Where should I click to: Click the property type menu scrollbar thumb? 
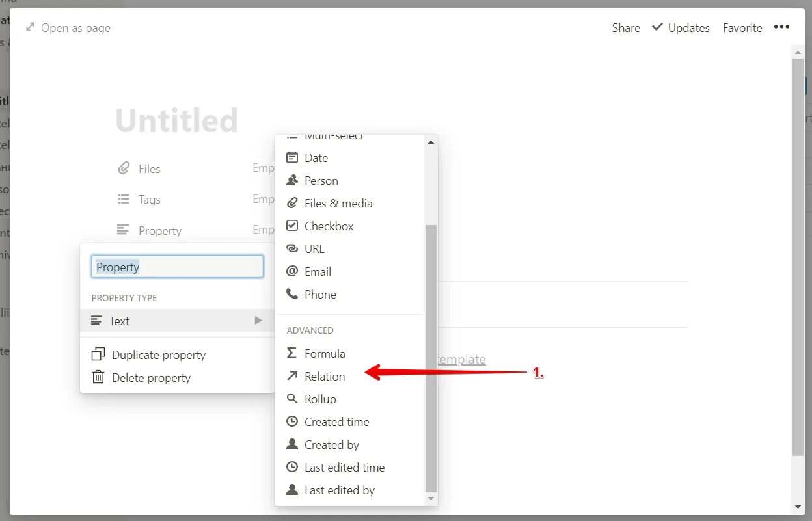click(431, 358)
